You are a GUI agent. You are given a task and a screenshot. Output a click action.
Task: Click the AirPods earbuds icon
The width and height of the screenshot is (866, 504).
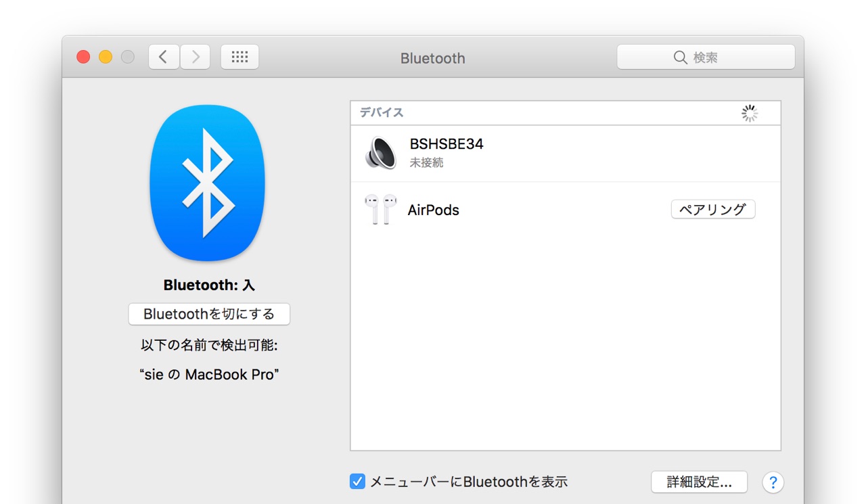pos(380,210)
